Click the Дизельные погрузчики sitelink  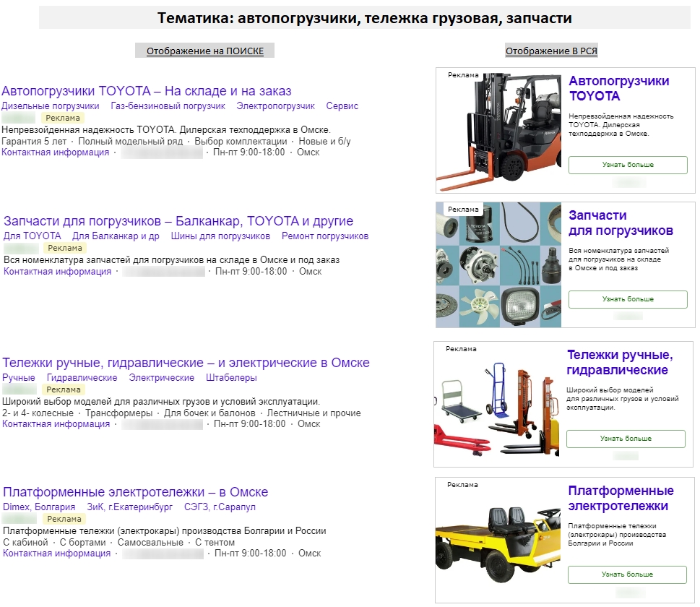(x=51, y=106)
